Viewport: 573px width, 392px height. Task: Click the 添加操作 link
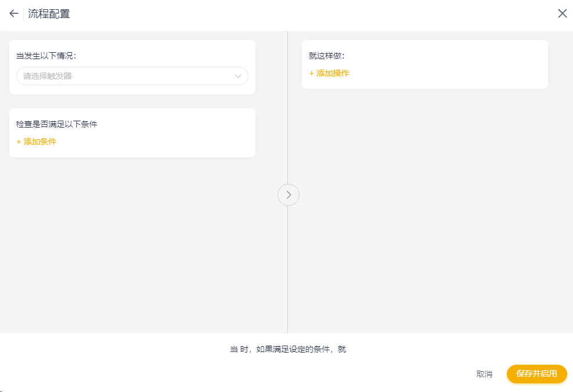pos(333,73)
